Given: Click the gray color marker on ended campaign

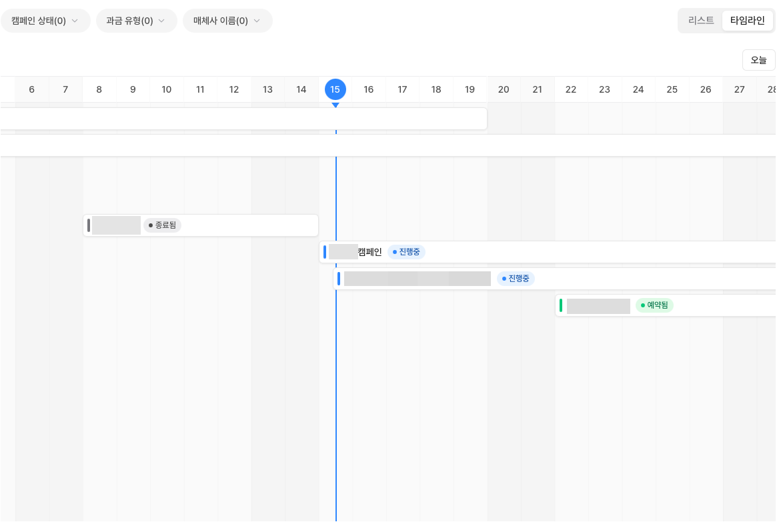Looking at the screenshot, I should (x=89, y=225).
